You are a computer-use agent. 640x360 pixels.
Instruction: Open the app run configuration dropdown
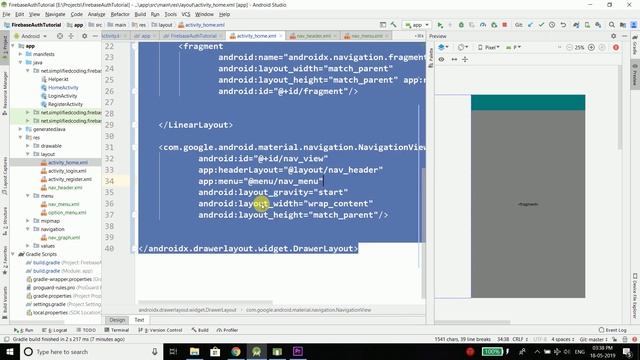coord(417,25)
